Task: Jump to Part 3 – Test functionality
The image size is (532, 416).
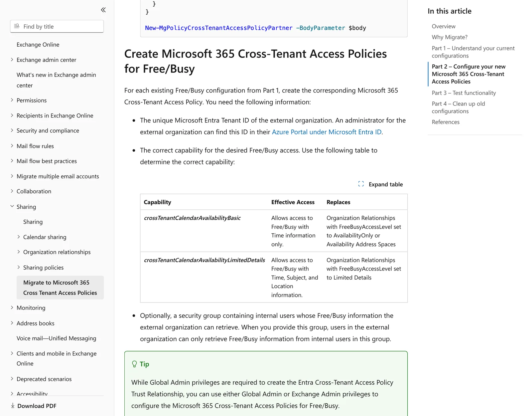Action: [x=464, y=93]
